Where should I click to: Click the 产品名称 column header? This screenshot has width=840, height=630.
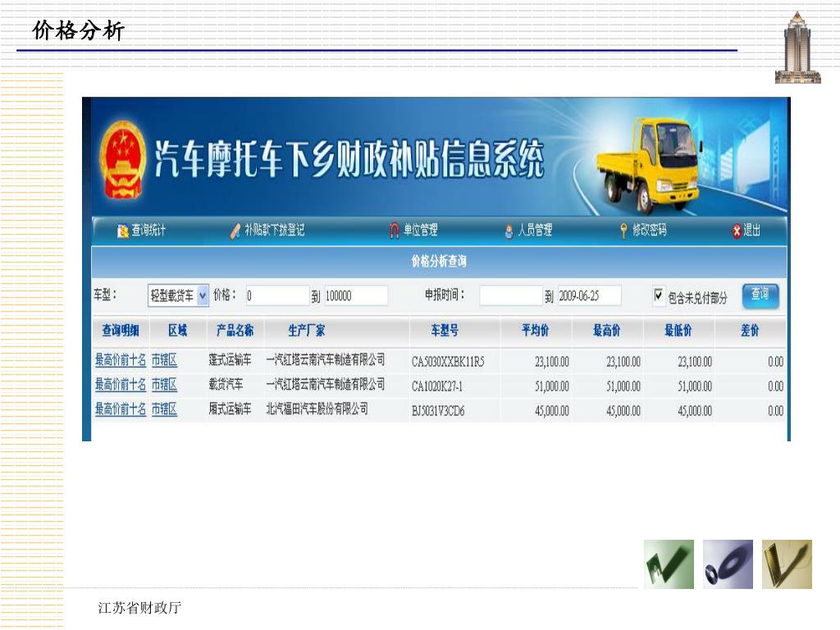click(x=235, y=331)
